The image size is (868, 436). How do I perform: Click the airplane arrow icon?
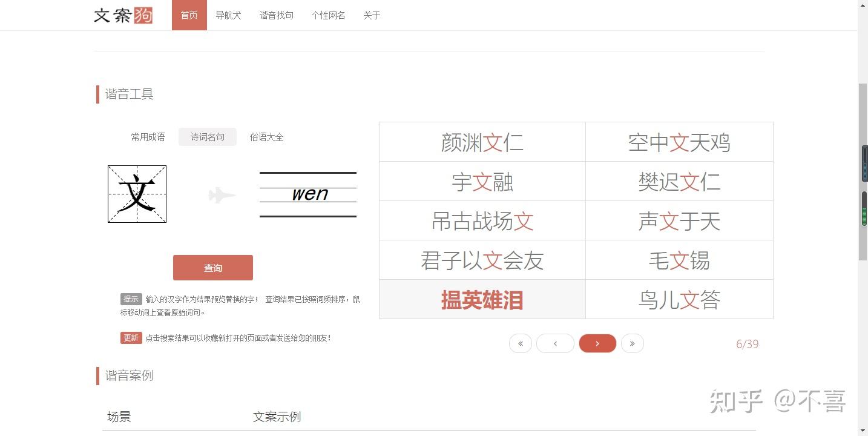(x=222, y=195)
